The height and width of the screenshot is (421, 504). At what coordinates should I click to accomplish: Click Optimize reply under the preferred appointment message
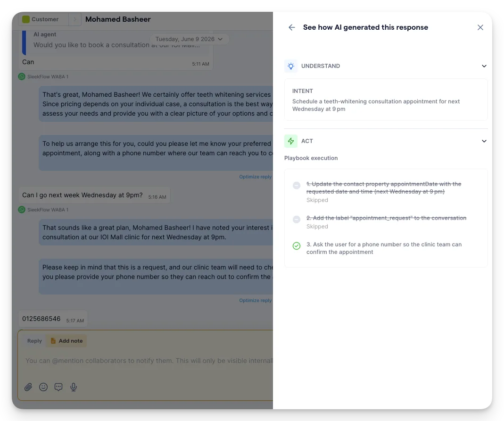click(x=255, y=177)
